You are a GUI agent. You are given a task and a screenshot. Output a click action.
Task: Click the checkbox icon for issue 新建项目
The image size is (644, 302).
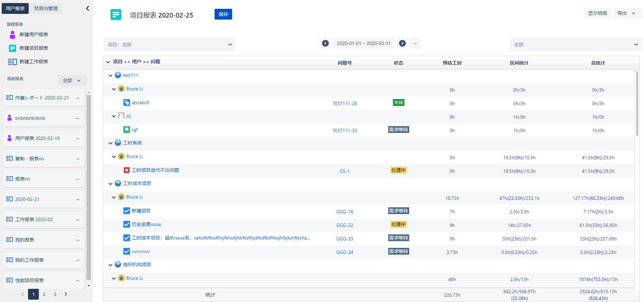click(127, 211)
